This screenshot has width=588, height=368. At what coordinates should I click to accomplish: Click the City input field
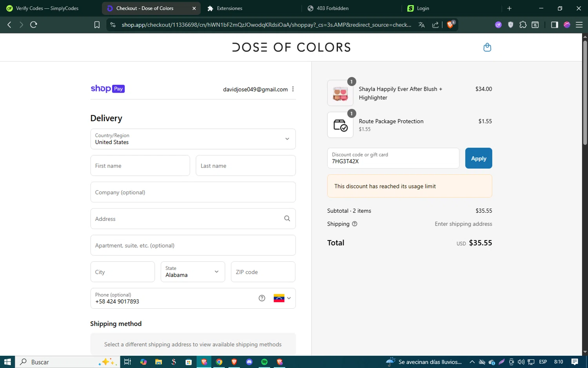[x=122, y=271]
